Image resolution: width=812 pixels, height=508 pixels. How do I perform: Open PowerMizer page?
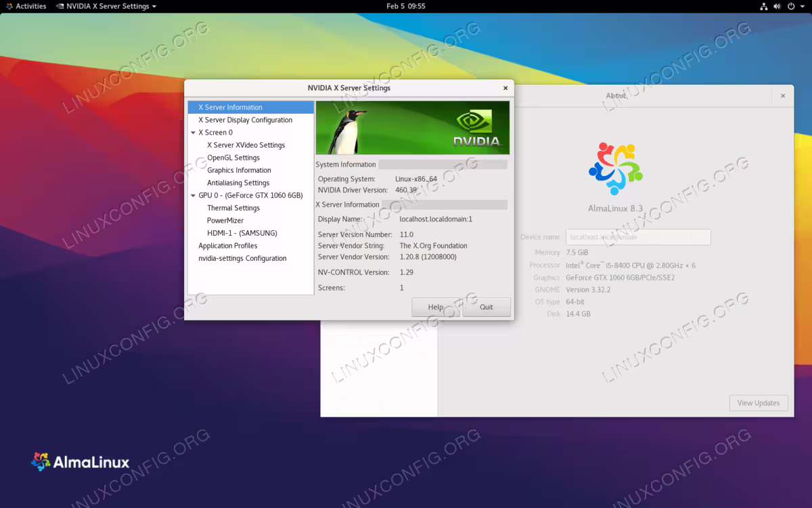tap(225, 221)
